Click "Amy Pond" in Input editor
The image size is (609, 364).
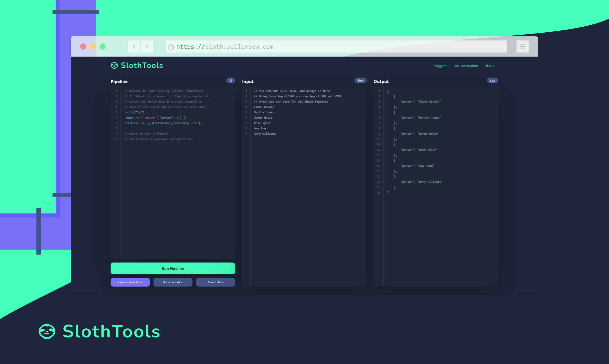(x=261, y=129)
